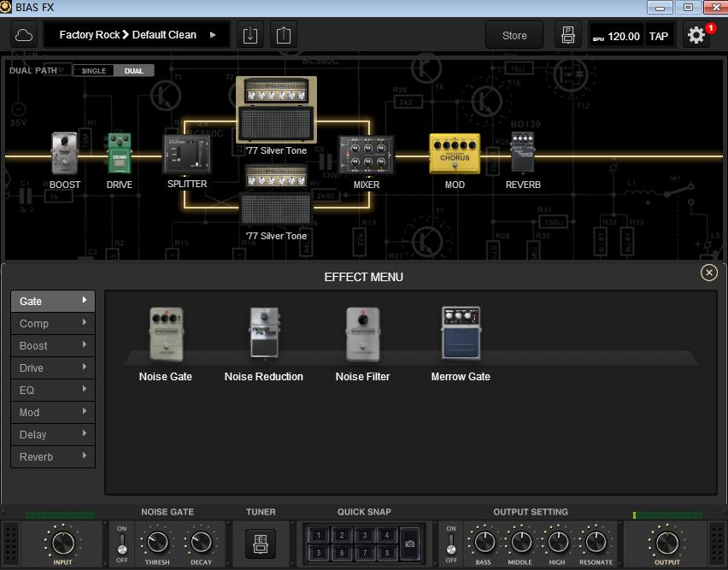Select the Gate category in the effect menu
728x570 pixels.
click(52, 301)
